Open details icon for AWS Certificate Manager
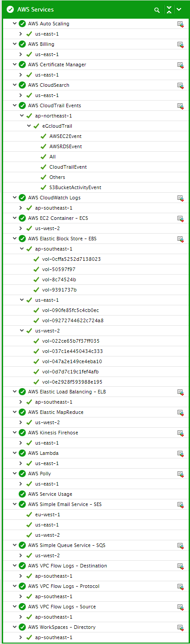190x644 pixels. click(x=181, y=65)
